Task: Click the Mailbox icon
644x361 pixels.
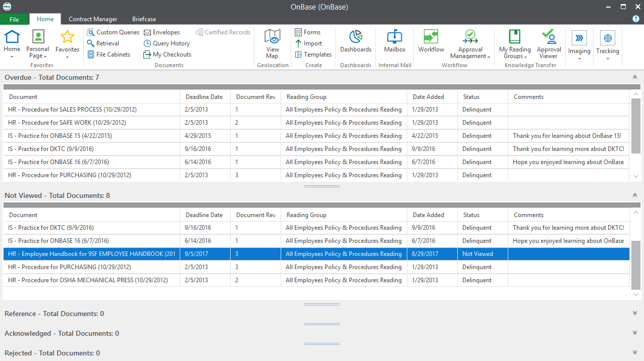Action: (x=394, y=41)
